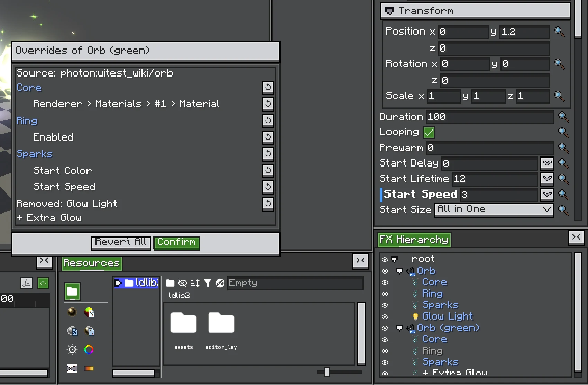
Task: Select the gradient resource swatch icon
Action: click(x=89, y=368)
